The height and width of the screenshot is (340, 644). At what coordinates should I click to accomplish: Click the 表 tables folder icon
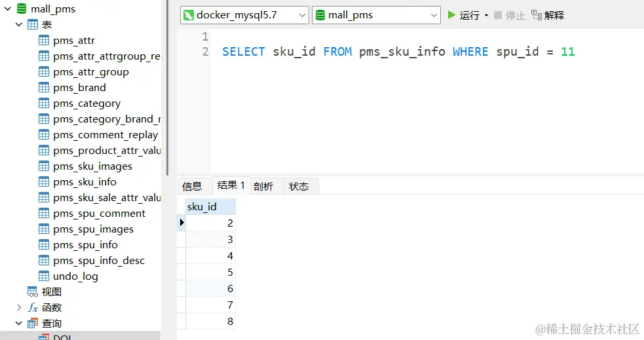[x=33, y=25]
